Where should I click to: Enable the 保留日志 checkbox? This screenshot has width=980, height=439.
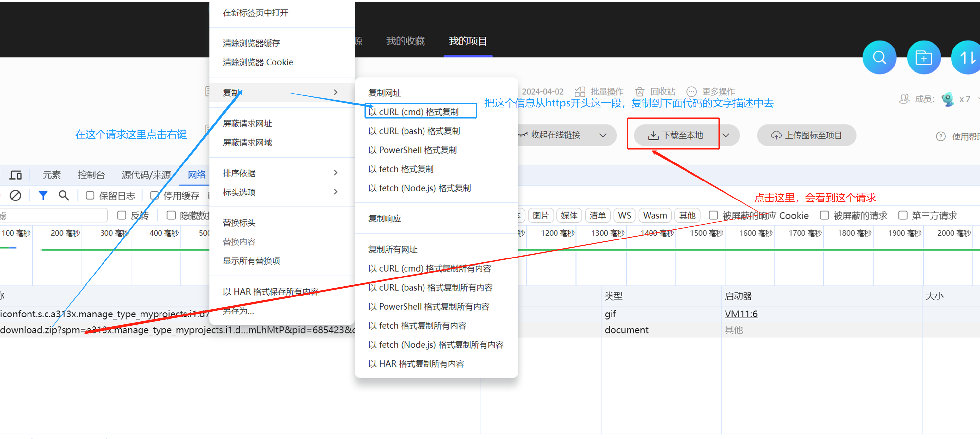click(x=90, y=196)
